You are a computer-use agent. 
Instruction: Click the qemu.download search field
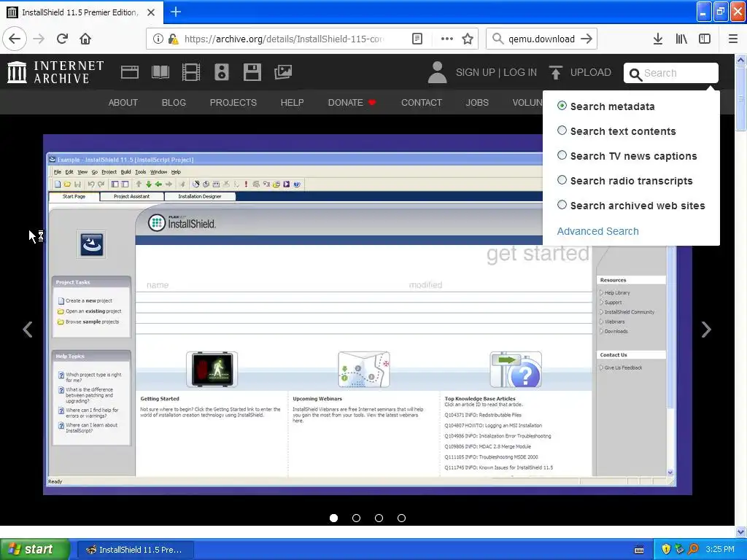pyautogui.click(x=542, y=39)
